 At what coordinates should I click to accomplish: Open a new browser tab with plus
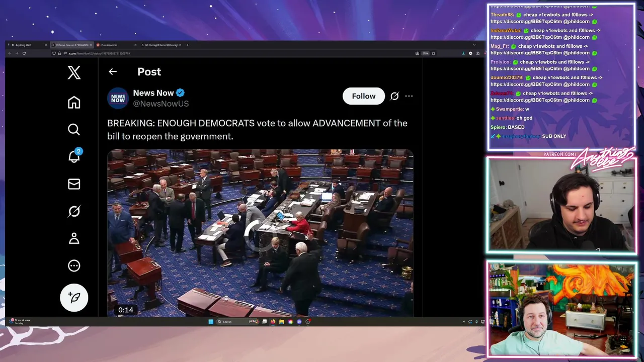tap(188, 45)
